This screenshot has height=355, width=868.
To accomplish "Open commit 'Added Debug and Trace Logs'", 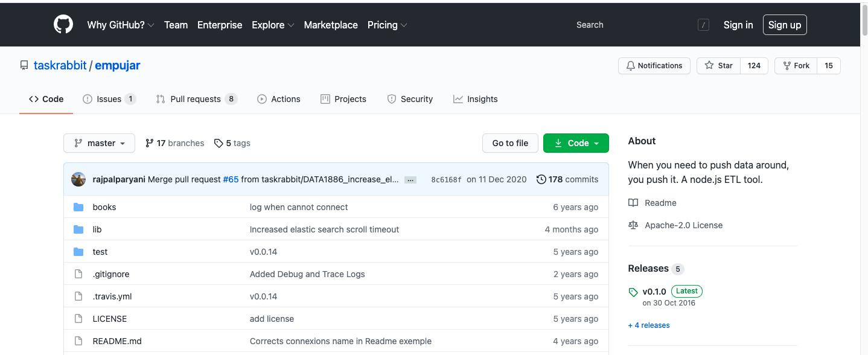I will [307, 274].
